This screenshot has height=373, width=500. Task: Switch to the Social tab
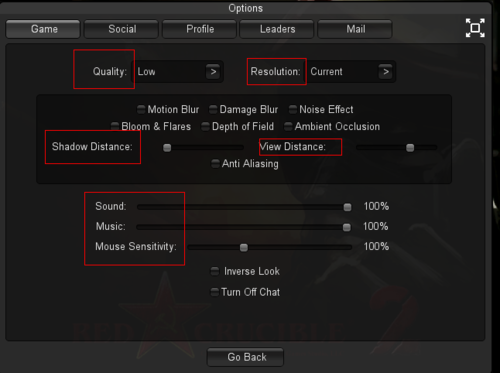click(122, 29)
